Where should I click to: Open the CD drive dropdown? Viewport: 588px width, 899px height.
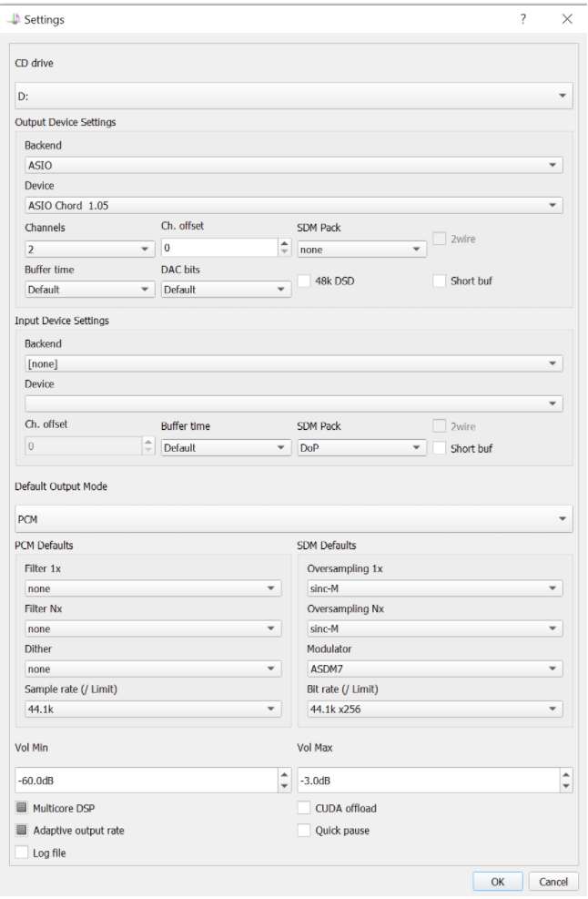[x=293, y=96]
